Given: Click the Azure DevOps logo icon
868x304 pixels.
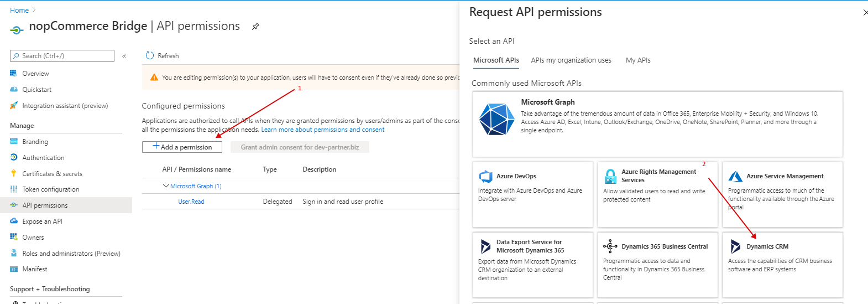Looking at the screenshot, I should pyautogui.click(x=485, y=176).
